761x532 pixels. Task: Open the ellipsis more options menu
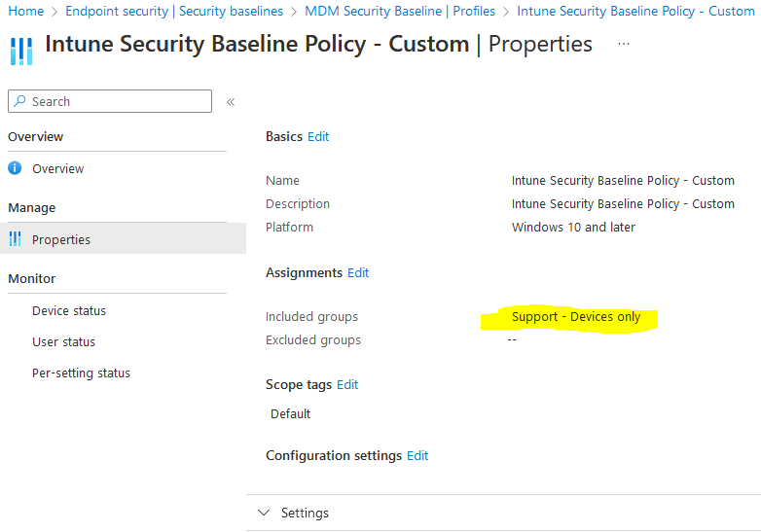pyautogui.click(x=624, y=44)
